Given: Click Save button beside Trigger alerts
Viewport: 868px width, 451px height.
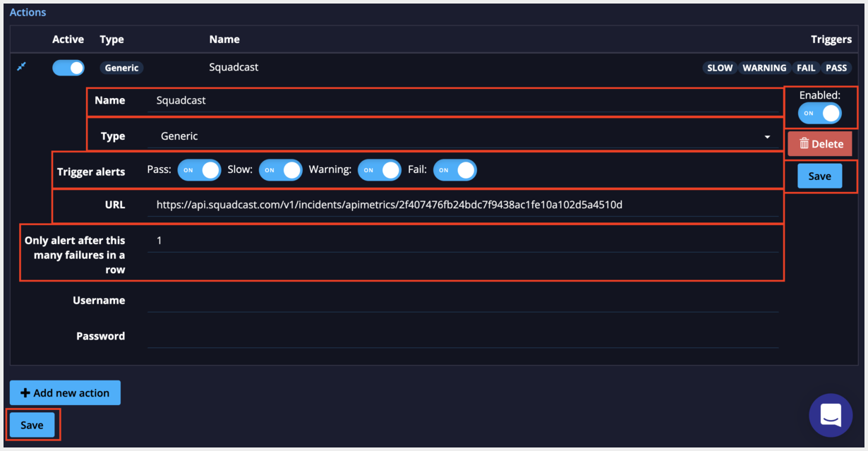Looking at the screenshot, I should [819, 176].
